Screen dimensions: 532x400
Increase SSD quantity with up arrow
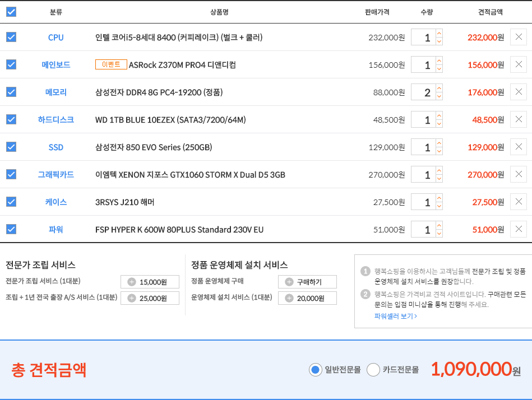[439, 143]
